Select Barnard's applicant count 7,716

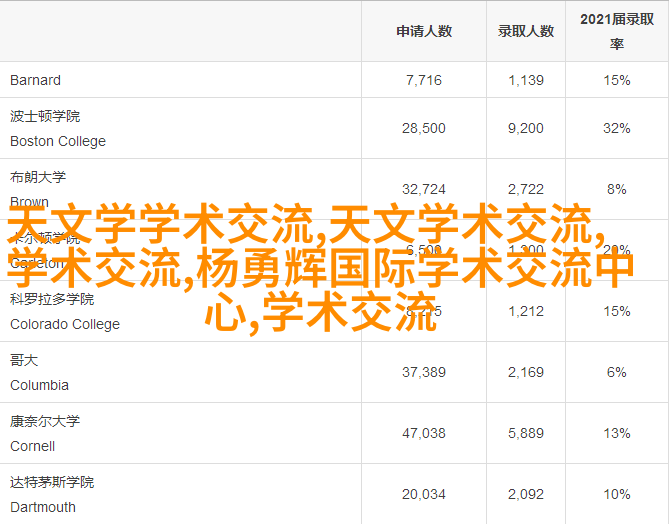click(x=424, y=80)
